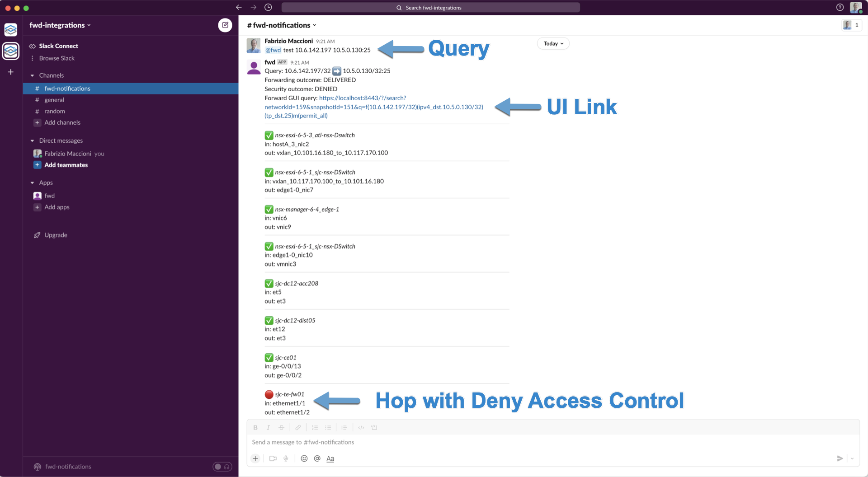
Task: Toggle bold formatting in the message composer
Action: pos(255,427)
